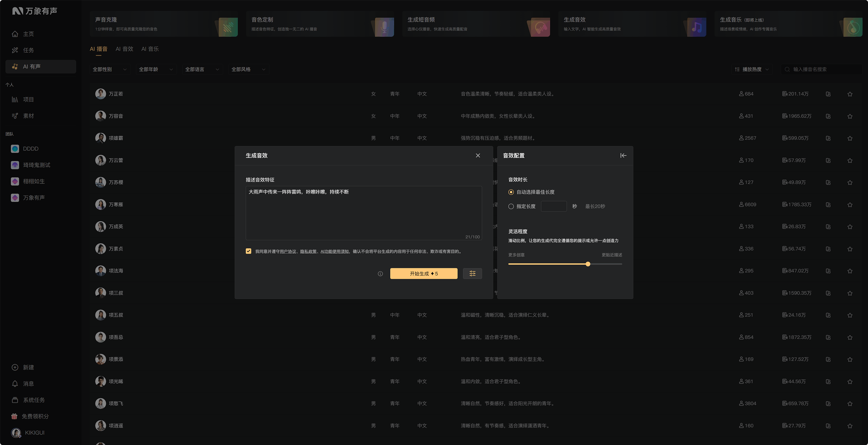The width and height of the screenshot is (868, 445).
Task: Switch to the AI 音效 tab
Action: [124, 49]
